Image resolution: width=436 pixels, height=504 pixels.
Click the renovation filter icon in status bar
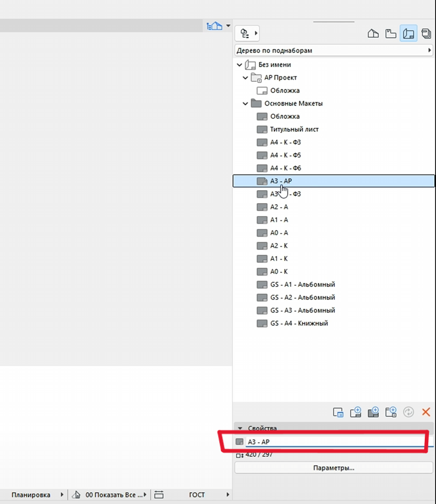tap(76, 495)
